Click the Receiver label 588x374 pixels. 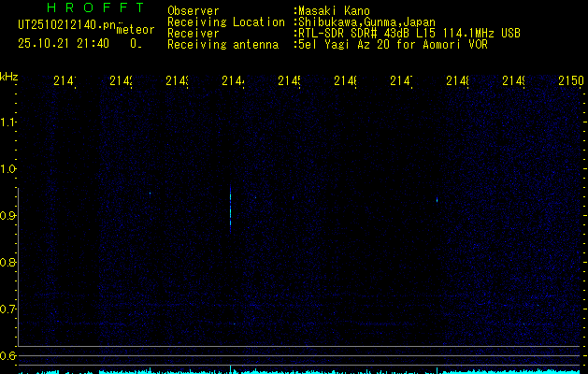pos(194,34)
